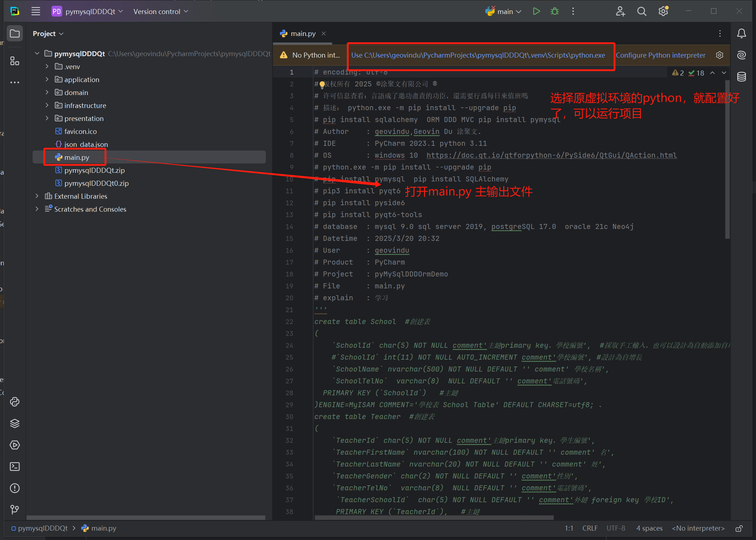756x540 pixels.
Task: Run the main configuration with play icon
Action: (x=536, y=12)
